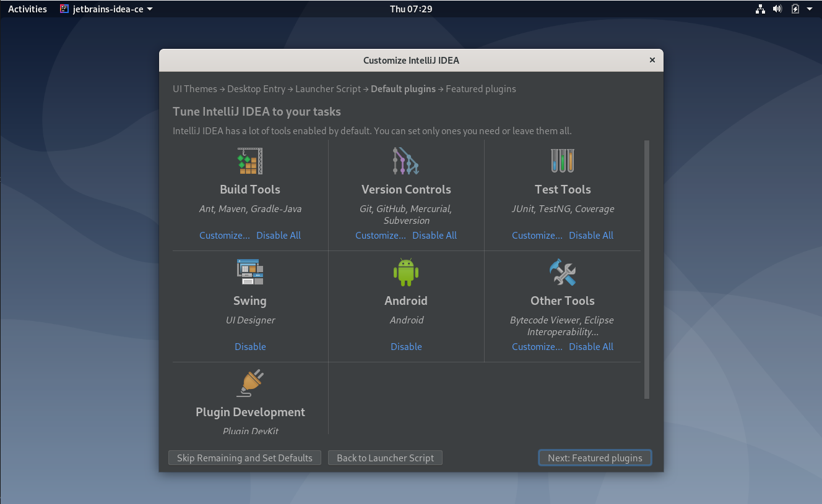Go to the Desktop Entry step
This screenshot has height=504, width=822.
(x=256, y=88)
